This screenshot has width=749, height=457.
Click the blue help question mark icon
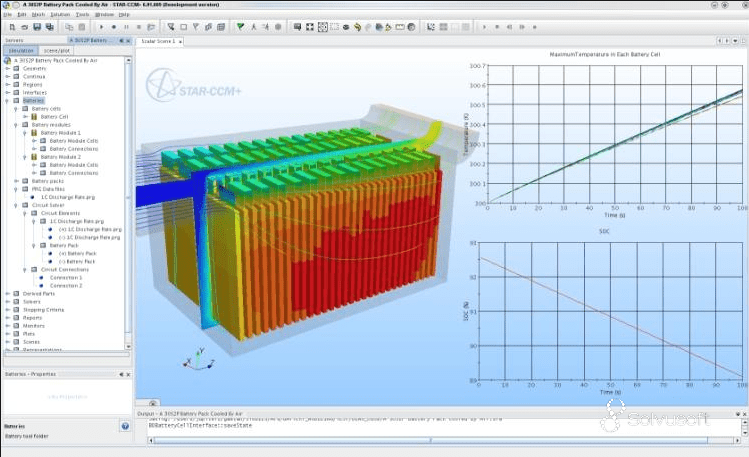(x=125, y=426)
